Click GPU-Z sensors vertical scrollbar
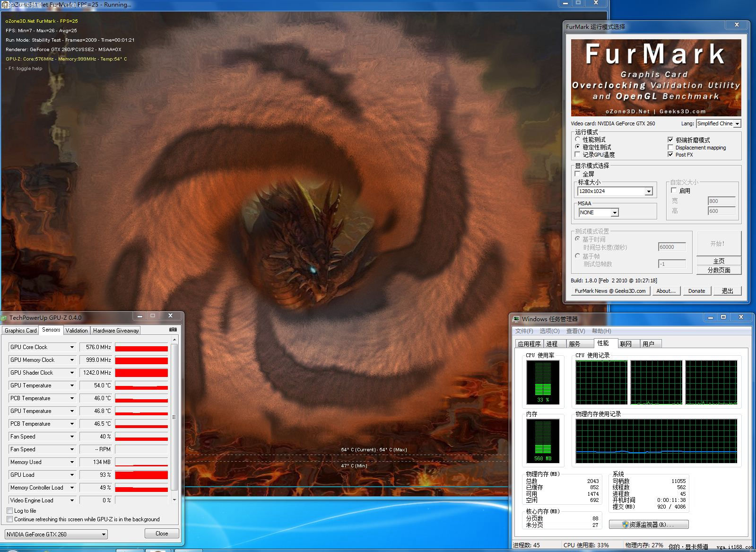Image resolution: width=756 pixels, height=552 pixels. click(174, 420)
